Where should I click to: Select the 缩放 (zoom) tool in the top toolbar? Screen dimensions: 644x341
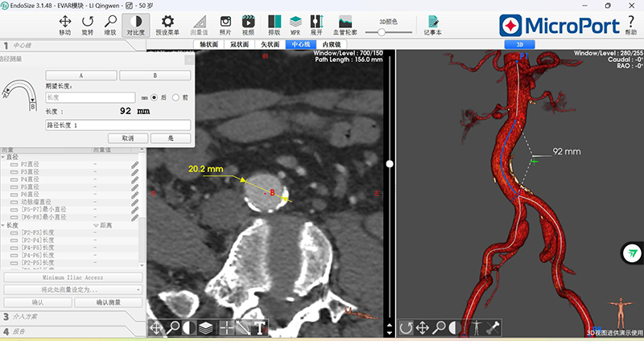[110, 26]
